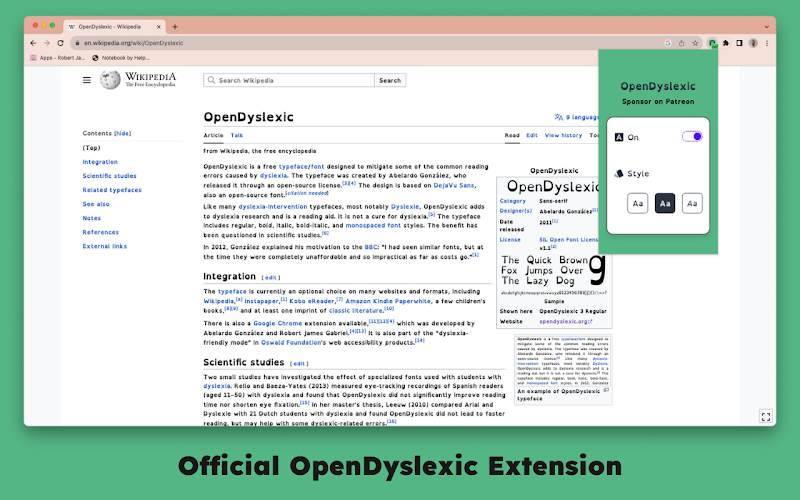
Task: Open the OpenDyslexic extension icon in toolbar
Action: (712, 43)
